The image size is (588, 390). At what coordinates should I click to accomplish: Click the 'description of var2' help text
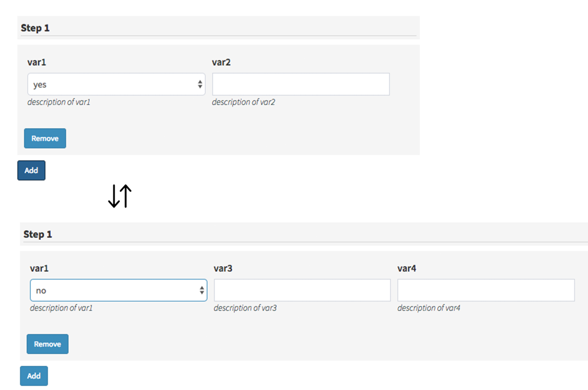click(244, 102)
